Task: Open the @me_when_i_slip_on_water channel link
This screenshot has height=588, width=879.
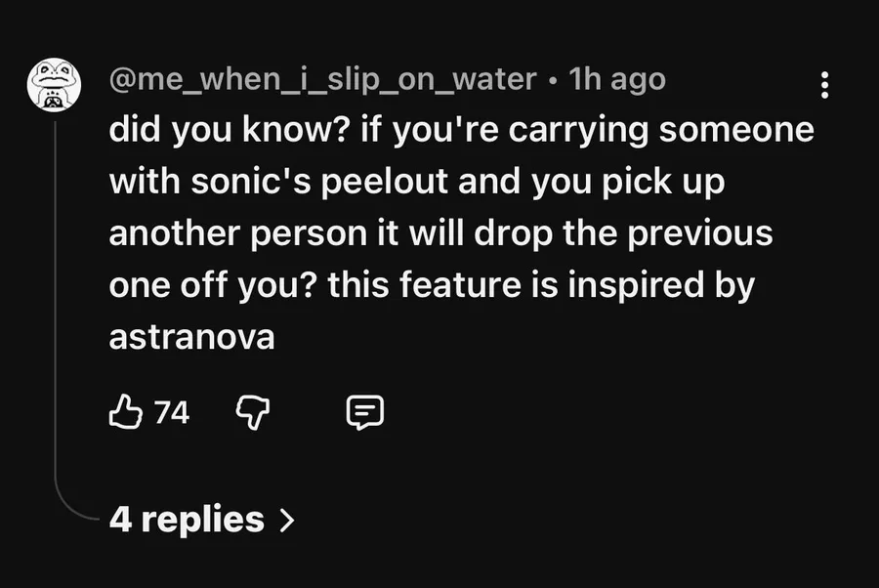Action: click(322, 80)
